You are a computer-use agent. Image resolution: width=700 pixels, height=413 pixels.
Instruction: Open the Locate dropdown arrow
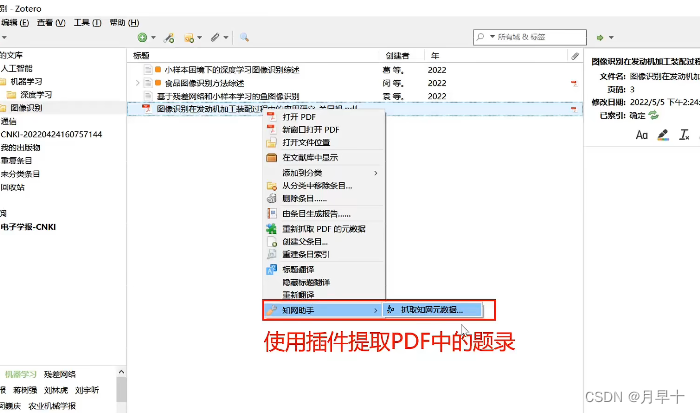(611, 38)
